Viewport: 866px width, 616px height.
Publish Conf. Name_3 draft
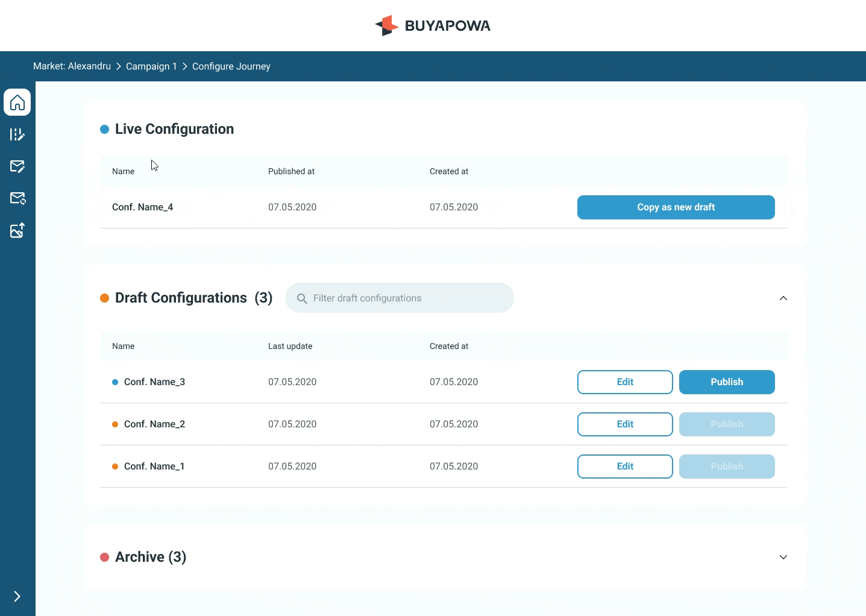pyautogui.click(x=727, y=382)
